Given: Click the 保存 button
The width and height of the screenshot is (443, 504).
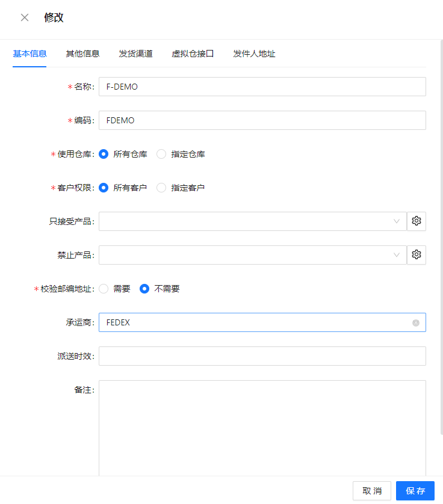Looking at the screenshot, I should 415,491.
